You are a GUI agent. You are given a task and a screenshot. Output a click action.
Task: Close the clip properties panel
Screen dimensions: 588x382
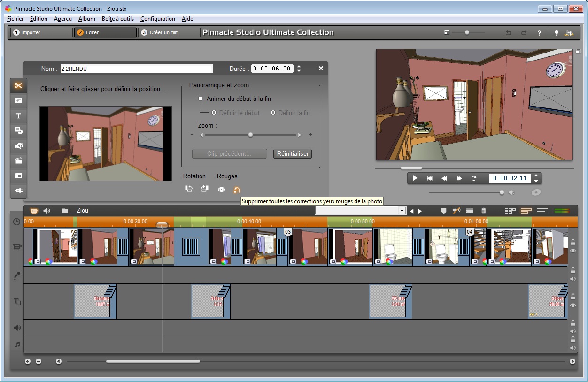[321, 69]
